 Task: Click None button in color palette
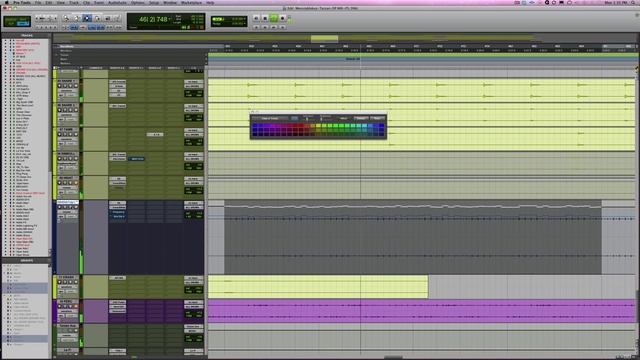pos(378,118)
